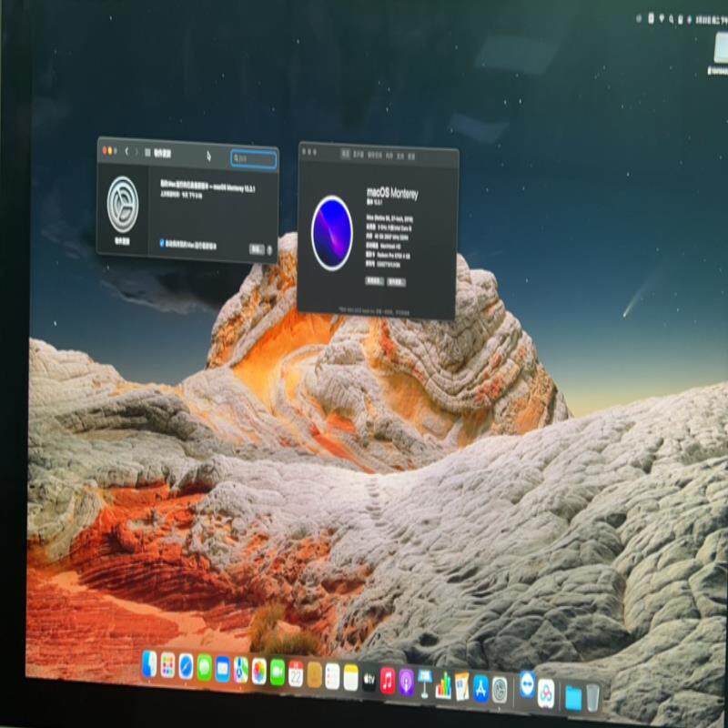This screenshot has height=728, width=728.
Task: Open App Store in the Dock
Action: (480, 689)
